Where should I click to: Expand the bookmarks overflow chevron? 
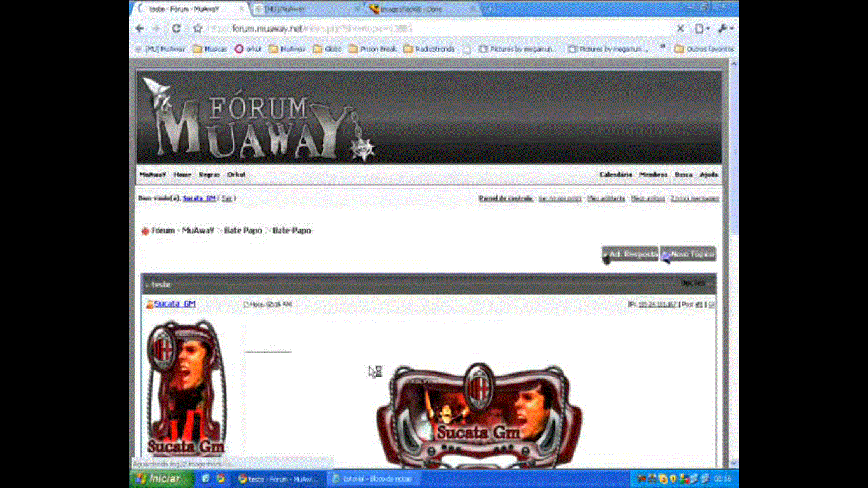(663, 47)
